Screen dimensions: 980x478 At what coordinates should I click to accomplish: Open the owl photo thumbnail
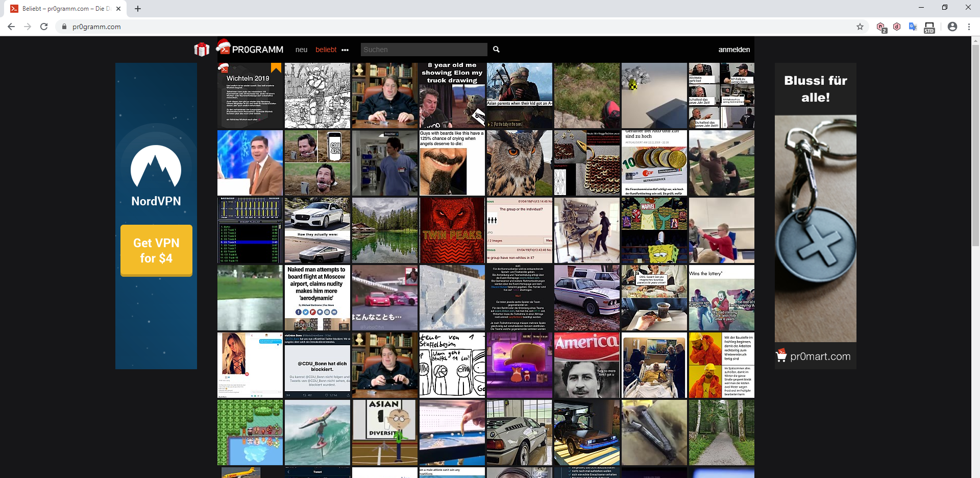[x=519, y=162]
